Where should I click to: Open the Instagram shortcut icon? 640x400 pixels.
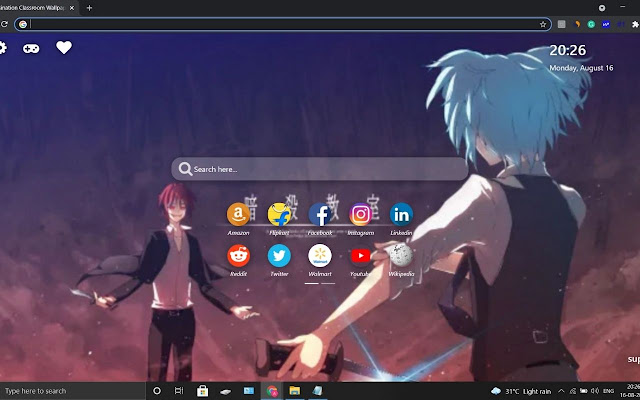click(360, 215)
